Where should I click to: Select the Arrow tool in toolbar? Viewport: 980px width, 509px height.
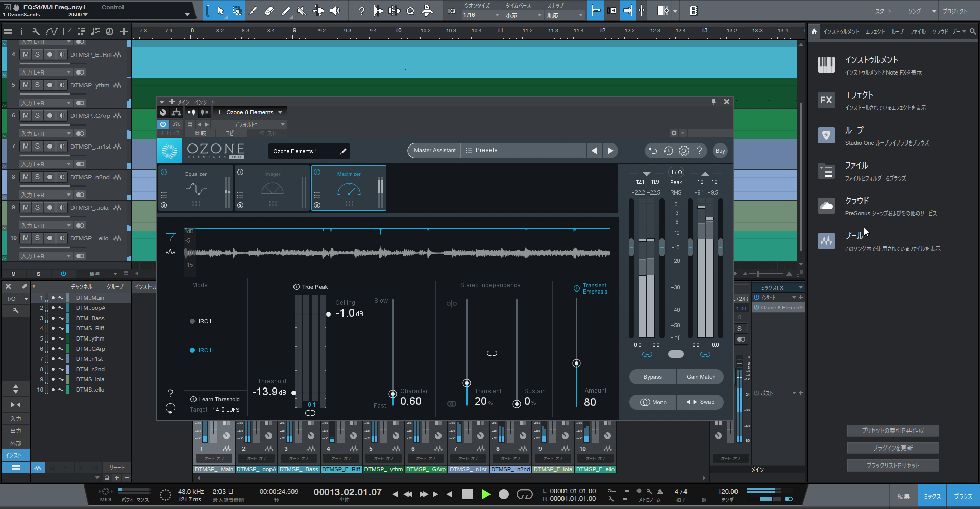click(220, 11)
